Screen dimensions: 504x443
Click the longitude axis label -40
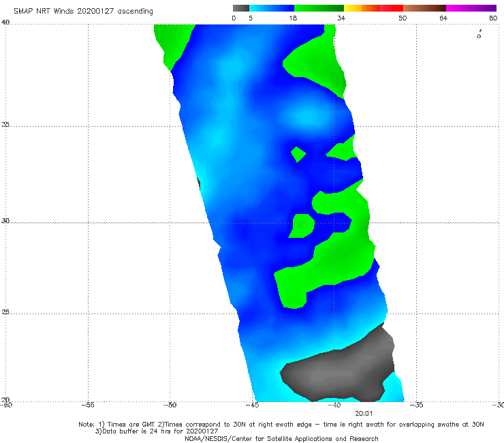[x=334, y=405]
